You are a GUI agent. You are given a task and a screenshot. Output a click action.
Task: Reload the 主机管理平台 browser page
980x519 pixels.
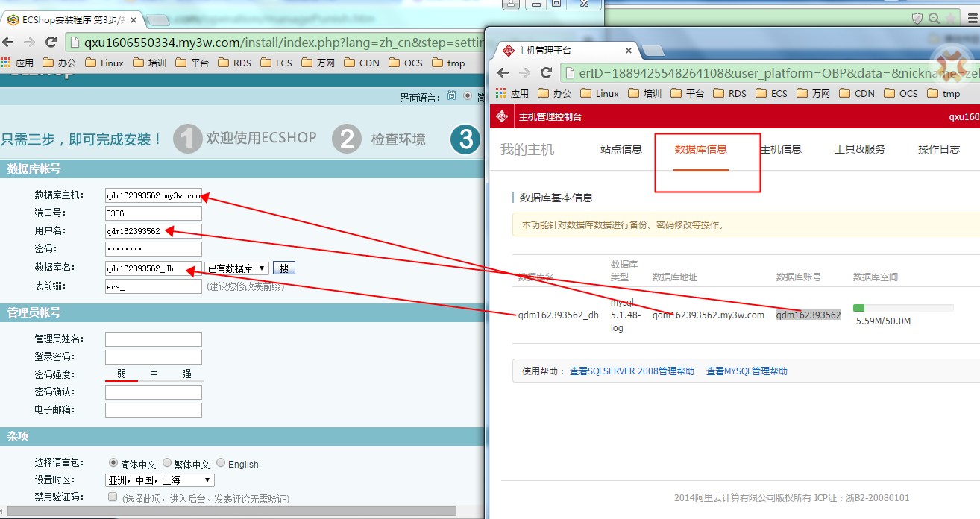[x=546, y=72]
